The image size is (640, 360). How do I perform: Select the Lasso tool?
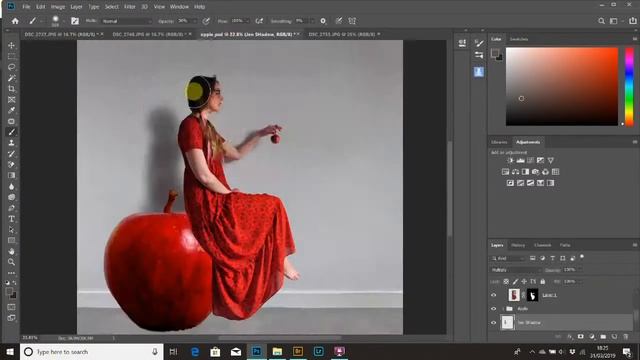click(x=11, y=67)
